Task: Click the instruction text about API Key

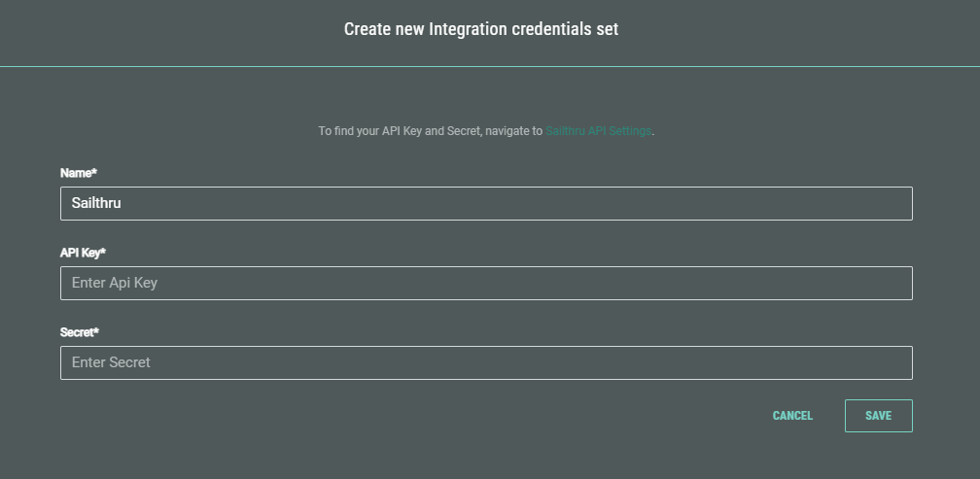Action: (x=430, y=131)
